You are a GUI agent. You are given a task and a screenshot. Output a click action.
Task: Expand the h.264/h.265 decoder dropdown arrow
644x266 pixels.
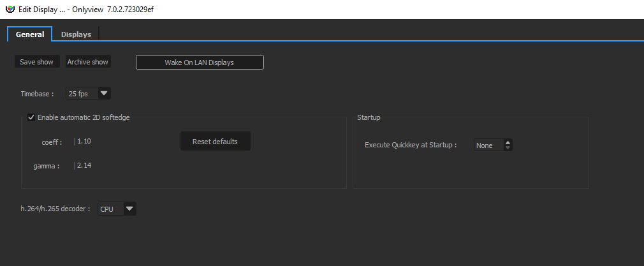[129, 209]
